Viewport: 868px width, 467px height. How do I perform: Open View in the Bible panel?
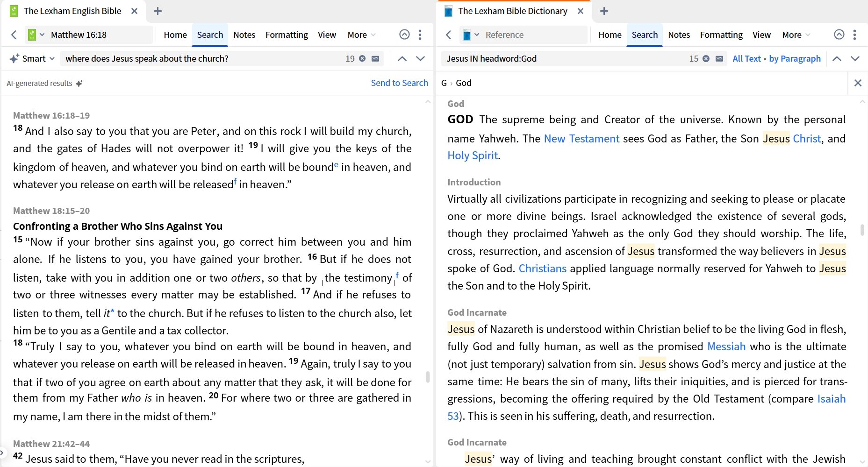[x=327, y=35]
